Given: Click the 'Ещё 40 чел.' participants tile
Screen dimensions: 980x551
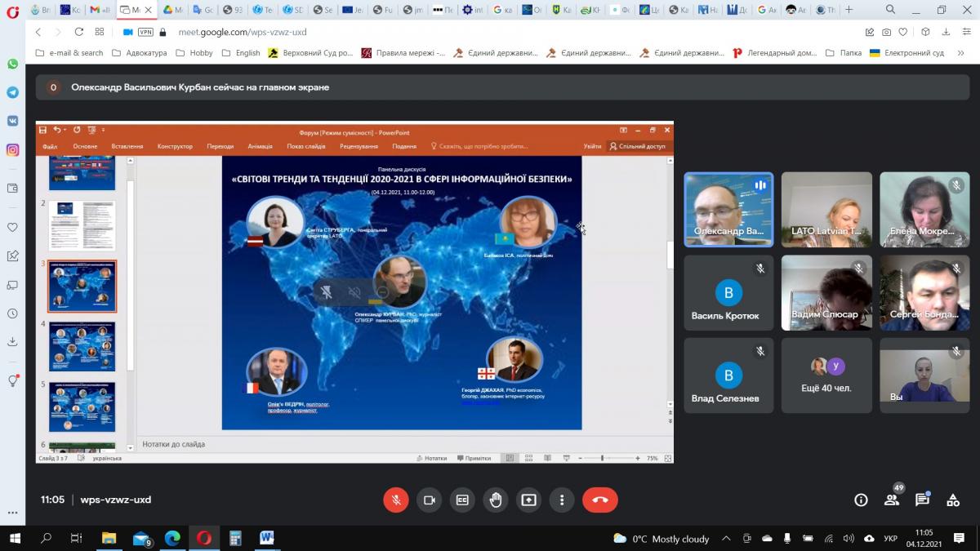Looking at the screenshot, I should (826, 375).
